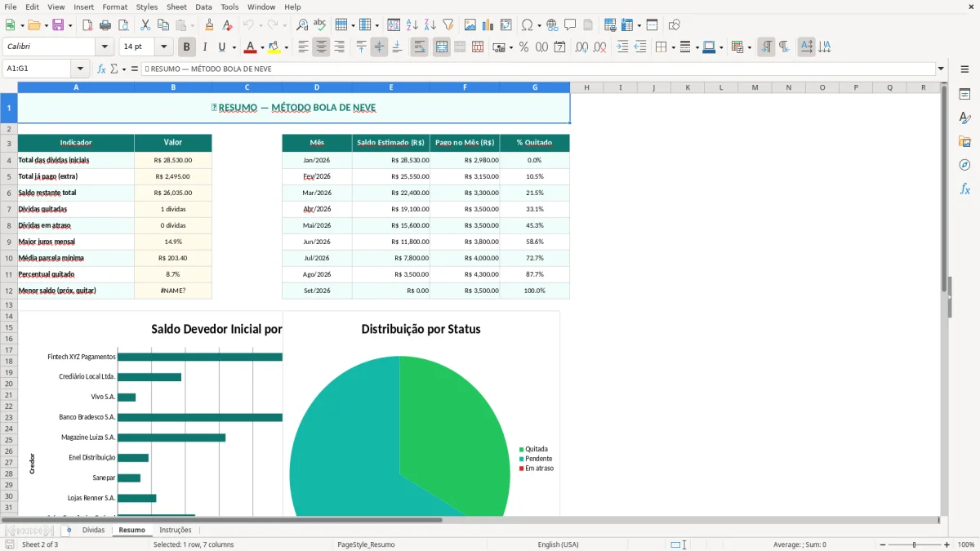Open the Sheet menu
This screenshot has width=980, height=551.
point(176,7)
